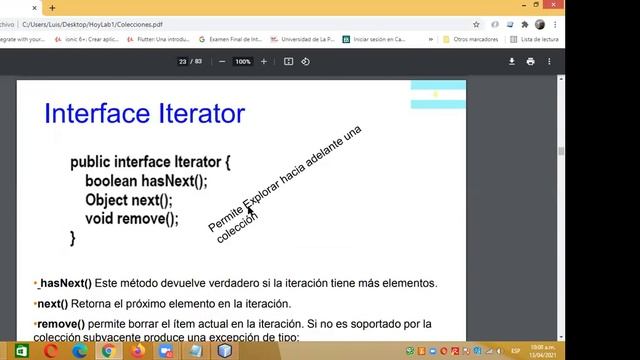Open the Chrome profile avatar

pyautogui.click(x=540, y=24)
